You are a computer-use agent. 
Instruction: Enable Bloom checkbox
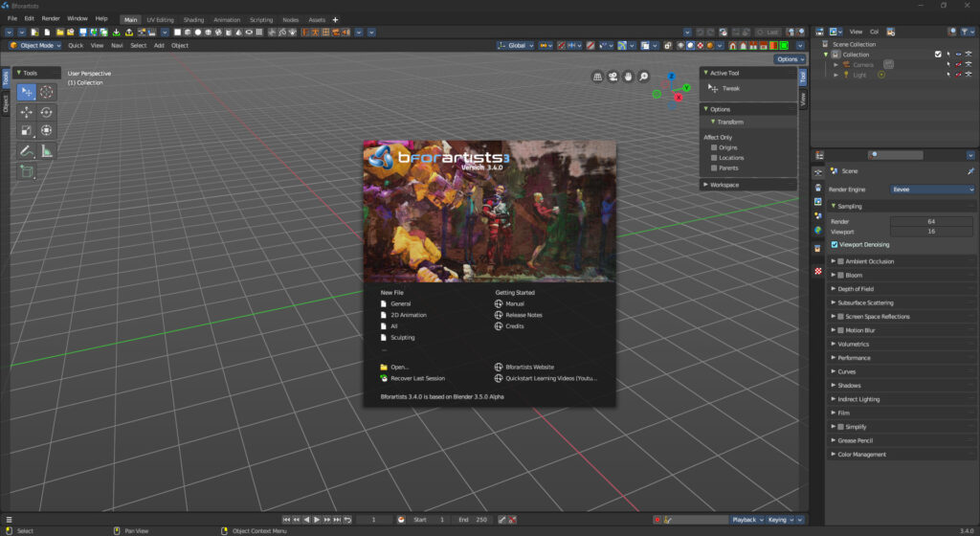840,276
